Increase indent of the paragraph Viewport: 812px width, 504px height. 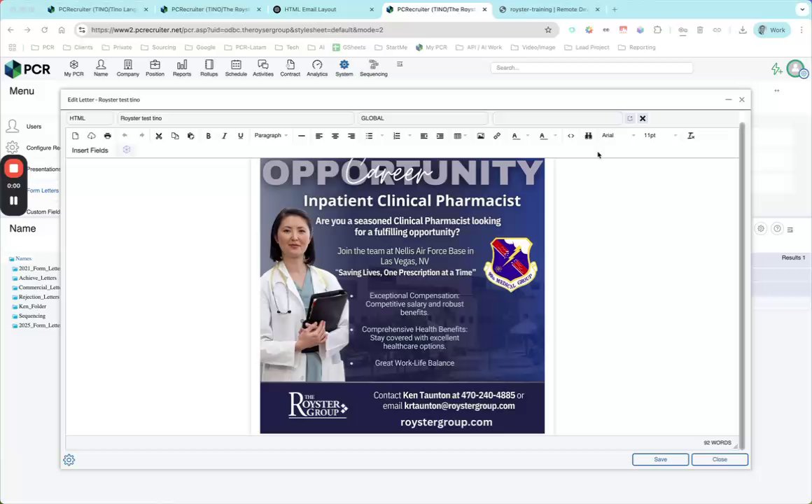(x=440, y=136)
